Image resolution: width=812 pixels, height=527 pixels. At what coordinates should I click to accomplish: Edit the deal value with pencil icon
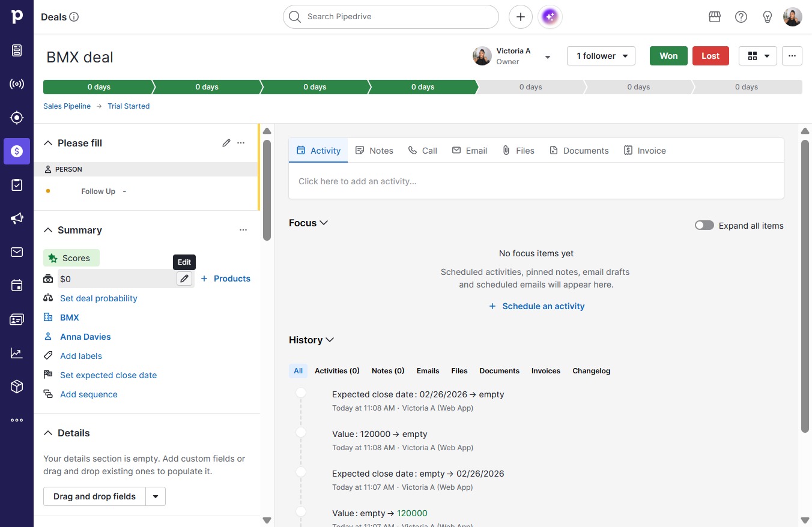[x=184, y=279]
